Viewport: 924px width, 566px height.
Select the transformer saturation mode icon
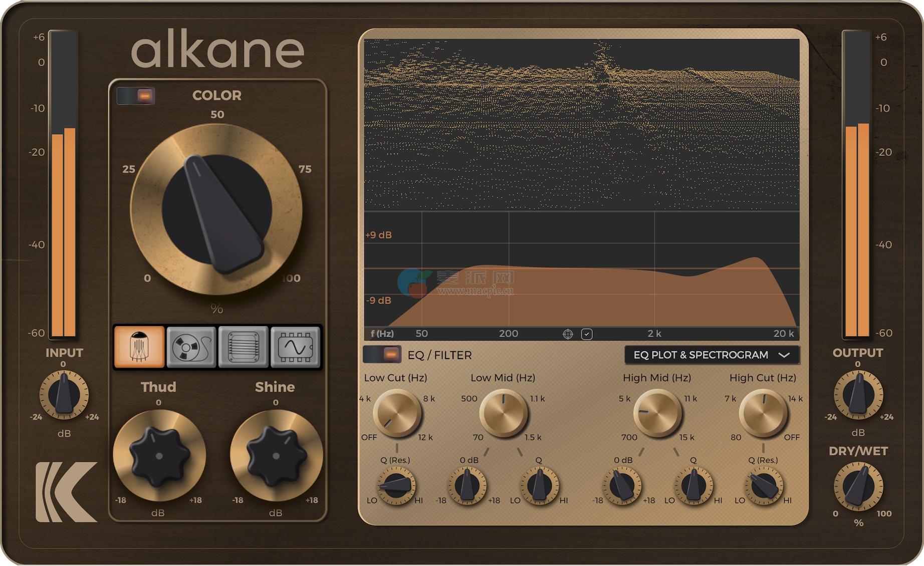pyautogui.click(x=244, y=347)
